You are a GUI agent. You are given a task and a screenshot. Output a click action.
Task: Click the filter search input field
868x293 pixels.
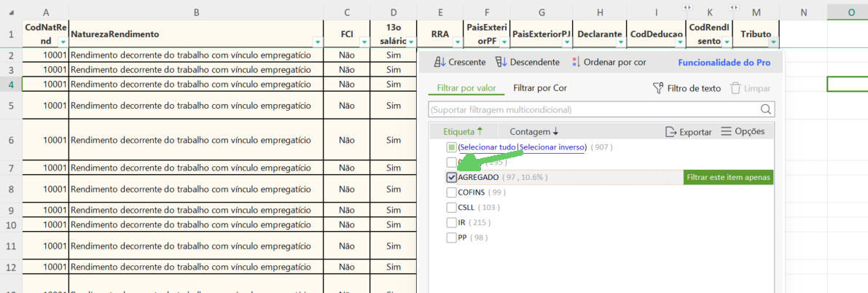pos(595,109)
